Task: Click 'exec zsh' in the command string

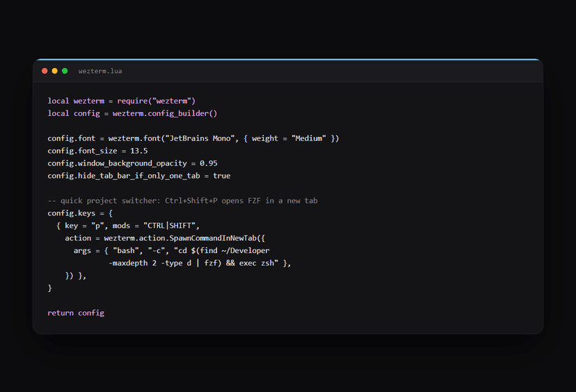Action: (x=257, y=263)
